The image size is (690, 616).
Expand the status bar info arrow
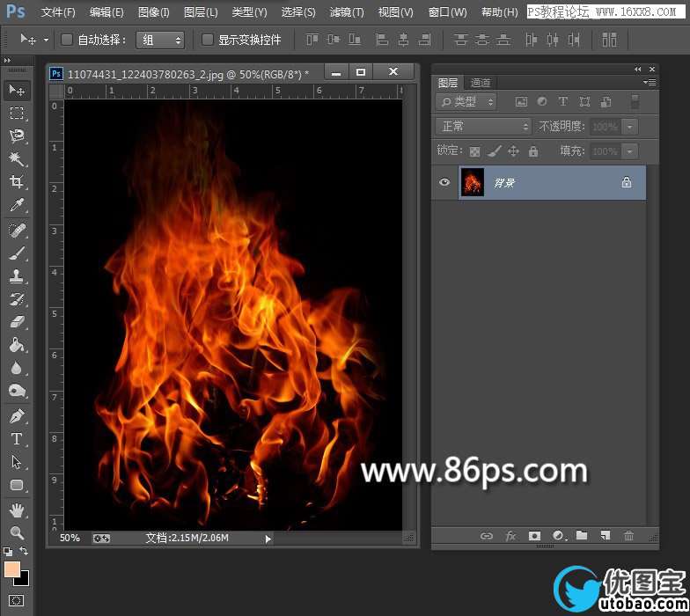pos(268,539)
